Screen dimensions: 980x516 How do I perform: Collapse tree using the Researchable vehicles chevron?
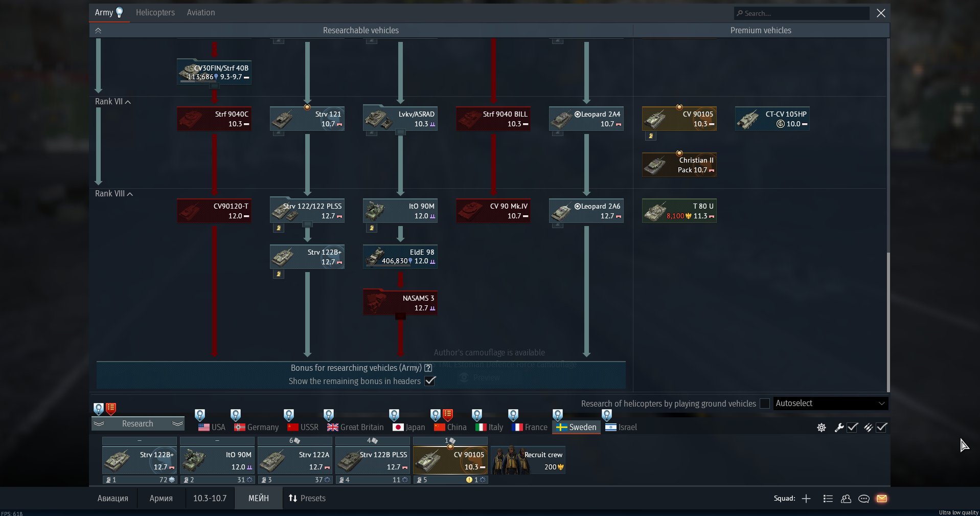(98, 31)
